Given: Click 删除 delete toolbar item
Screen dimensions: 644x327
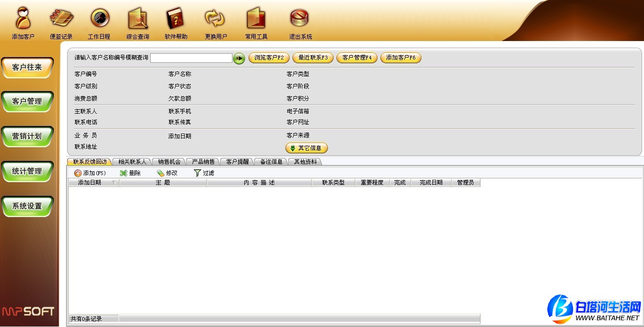Looking at the screenshot, I should coord(130,173).
